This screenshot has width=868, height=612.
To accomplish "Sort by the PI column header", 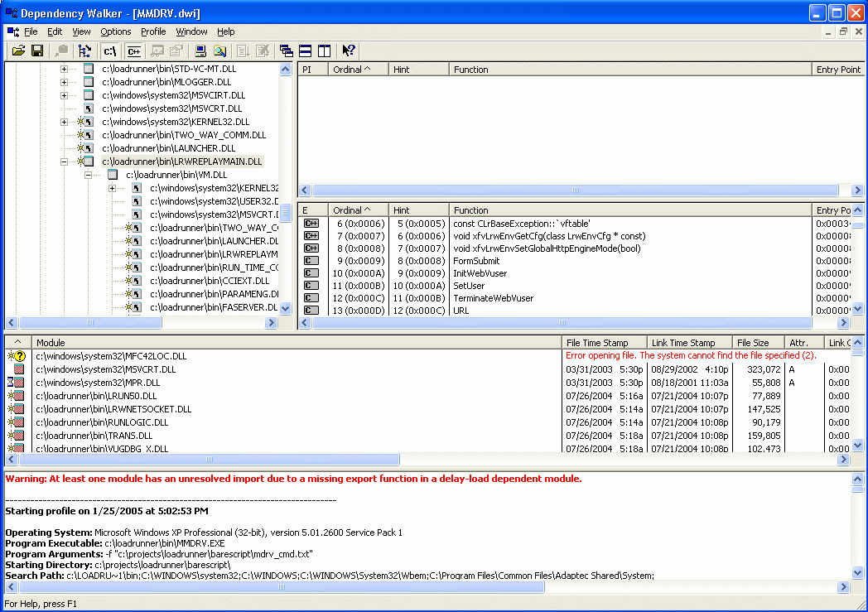I will (313, 70).
